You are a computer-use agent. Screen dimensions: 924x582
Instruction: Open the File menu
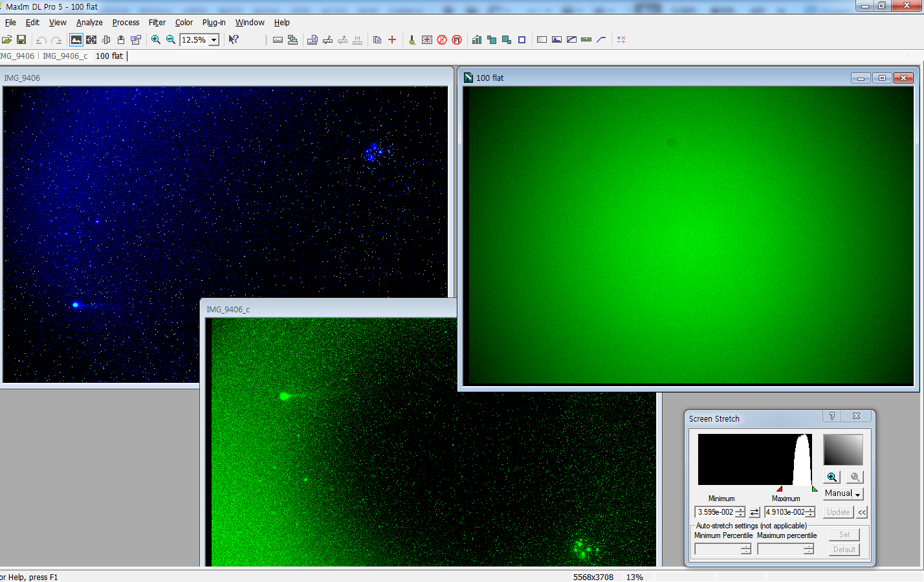tap(10, 23)
